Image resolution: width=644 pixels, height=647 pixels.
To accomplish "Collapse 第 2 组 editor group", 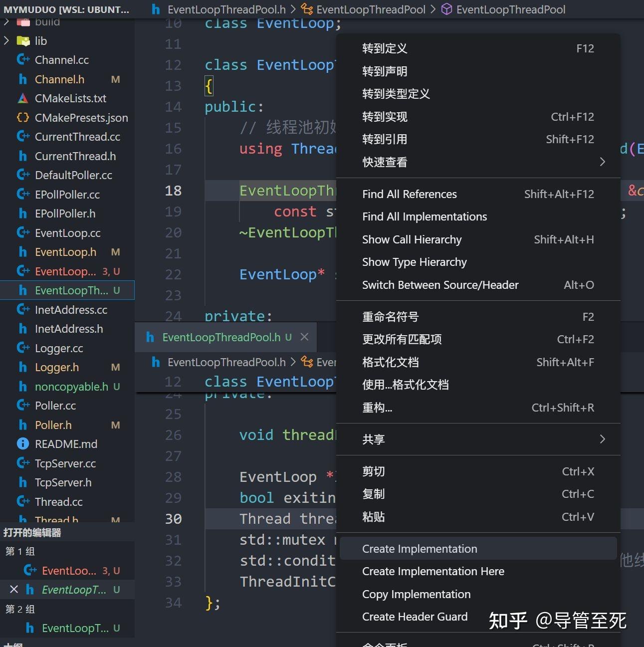I will [x=20, y=609].
